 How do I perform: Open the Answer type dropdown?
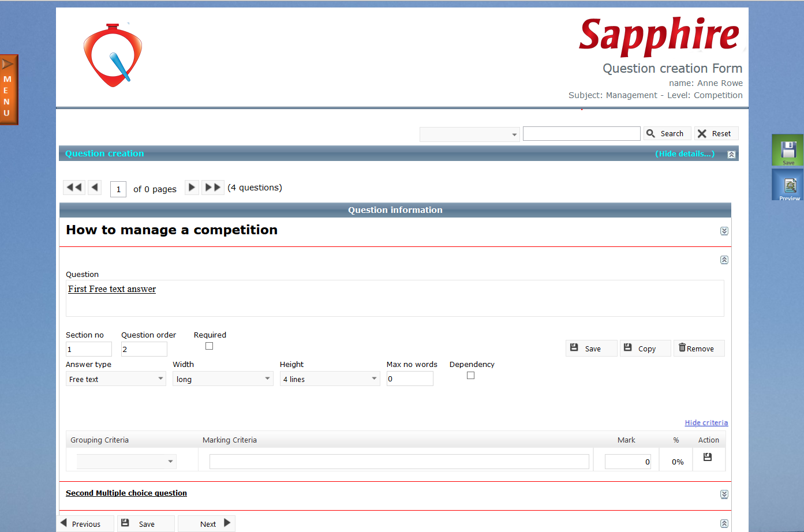tap(115, 379)
